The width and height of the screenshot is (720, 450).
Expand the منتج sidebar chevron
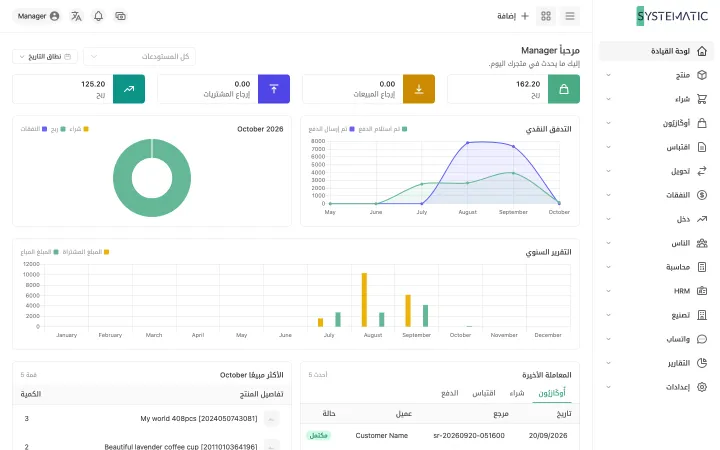click(x=608, y=75)
